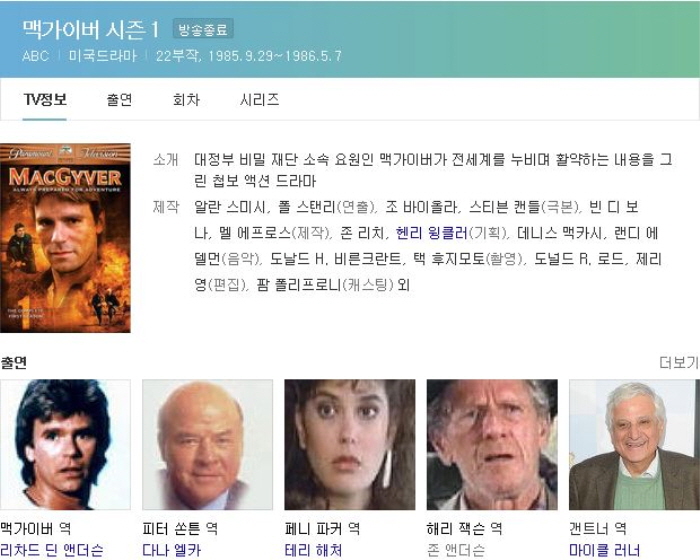
Task: Click the 다나 엘카 cast photo
Action: (x=208, y=445)
